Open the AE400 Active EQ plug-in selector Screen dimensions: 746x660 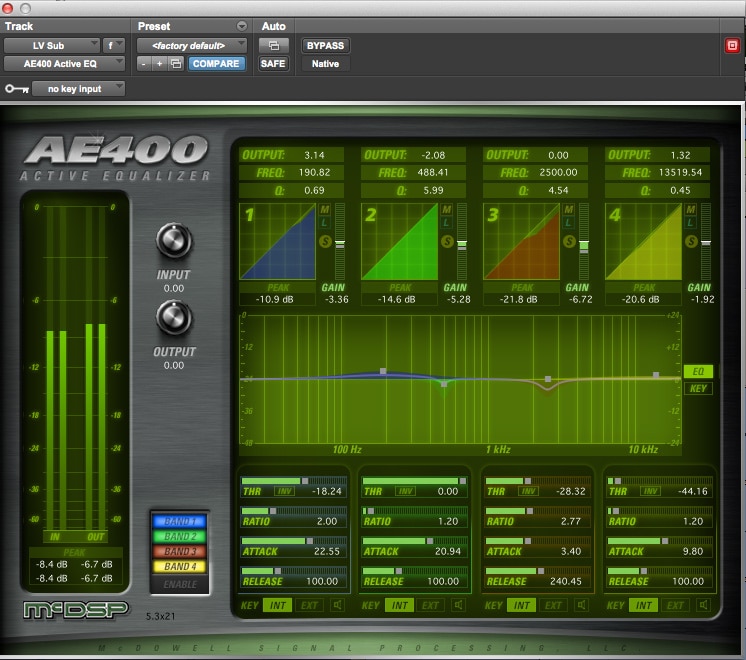coord(64,63)
